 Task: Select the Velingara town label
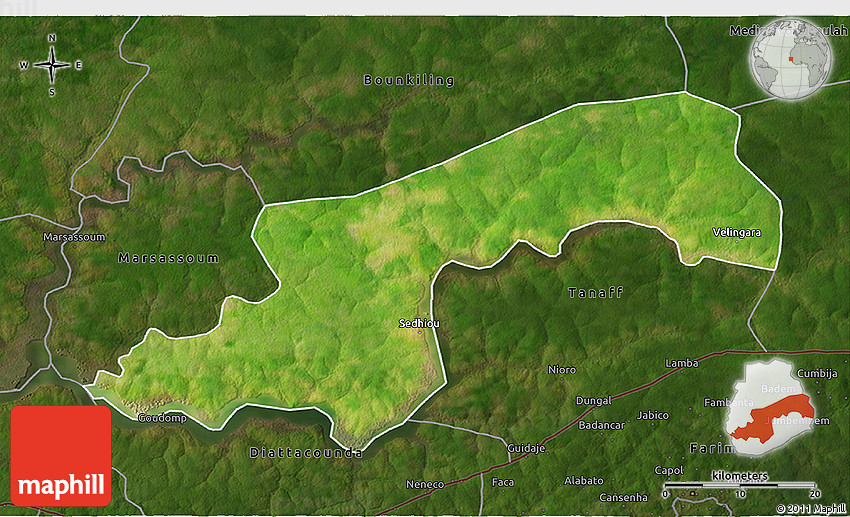click(736, 232)
